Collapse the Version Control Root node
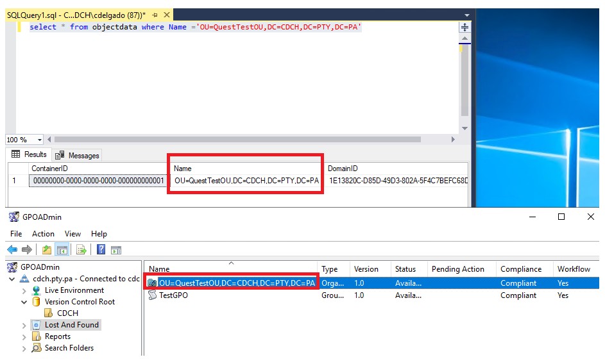 [24, 302]
